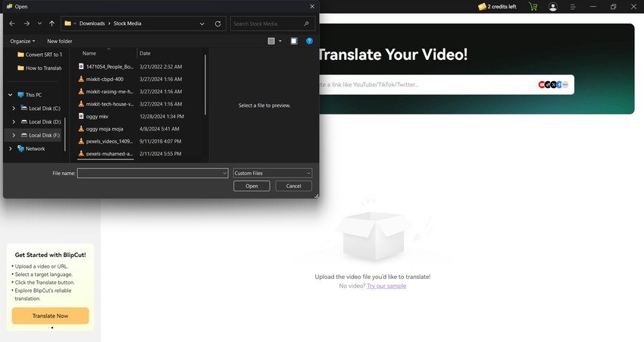This screenshot has width=644, height=342.
Task: Click the Search Stock Media field
Action: click(x=272, y=24)
